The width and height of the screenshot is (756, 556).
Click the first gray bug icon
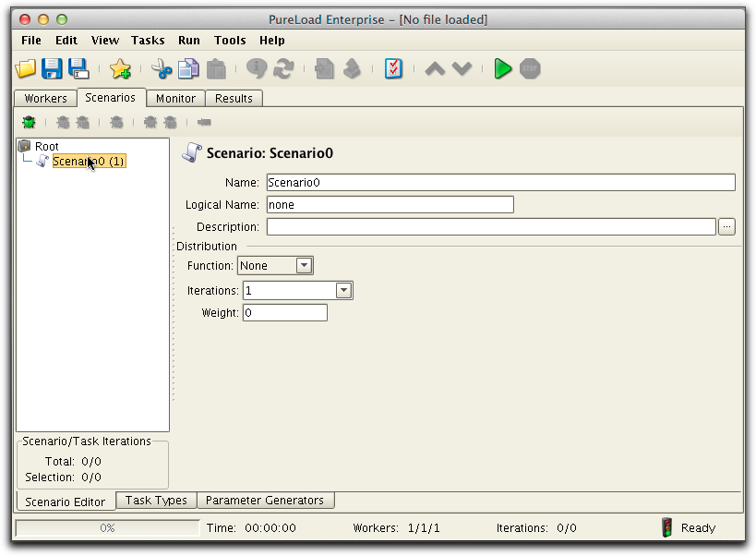coord(63,122)
